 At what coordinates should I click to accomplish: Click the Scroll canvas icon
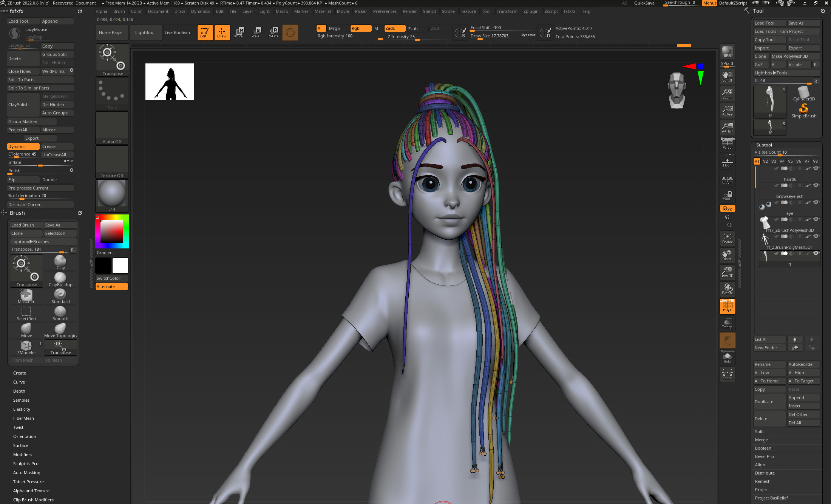(727, 76)
